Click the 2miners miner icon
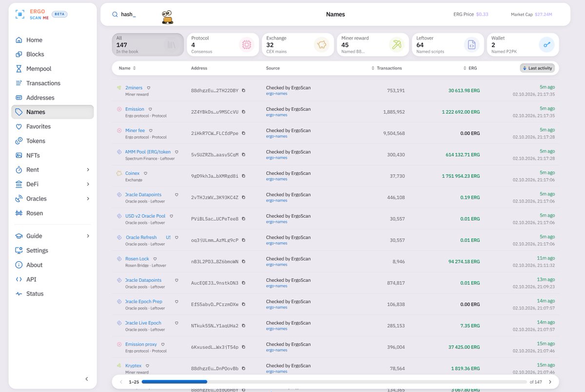 point(119,88)
